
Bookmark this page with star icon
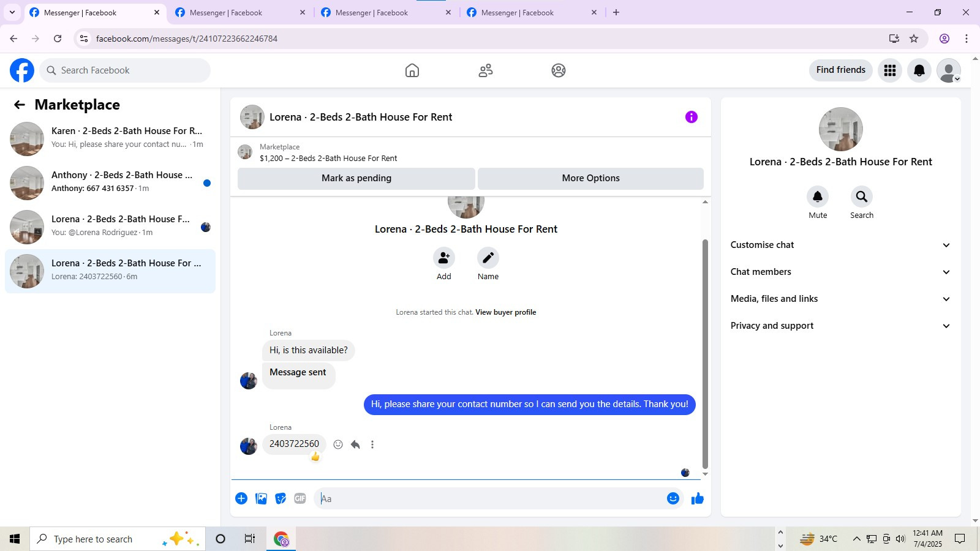point(914,39)
